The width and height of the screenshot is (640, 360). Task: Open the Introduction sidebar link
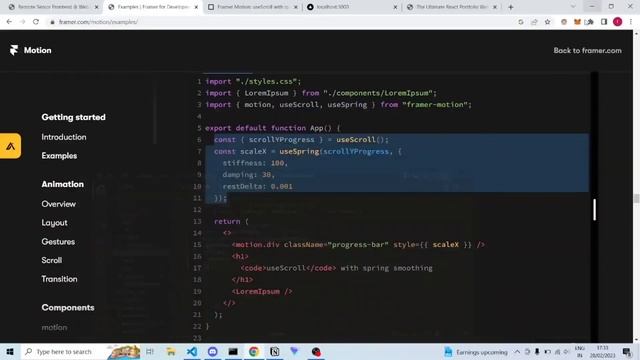pyautogui.click(x=64, y=137)
